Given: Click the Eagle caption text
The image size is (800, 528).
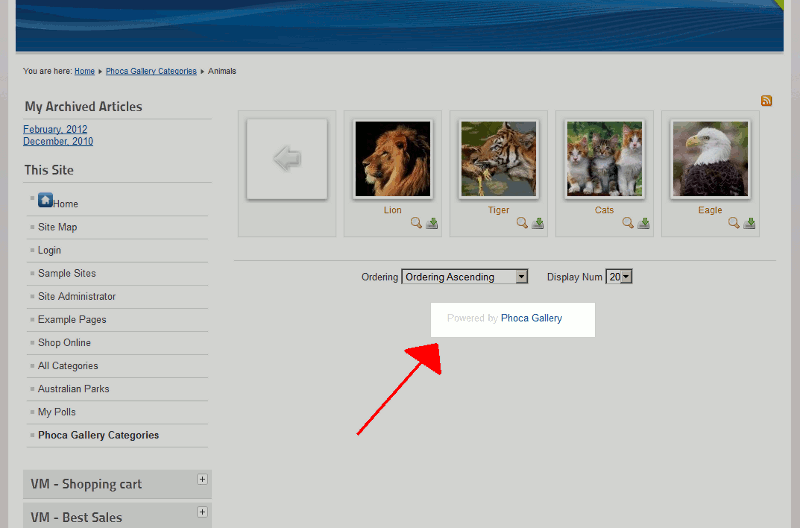Looking at the screenshot, I should [x=710, y=210].
